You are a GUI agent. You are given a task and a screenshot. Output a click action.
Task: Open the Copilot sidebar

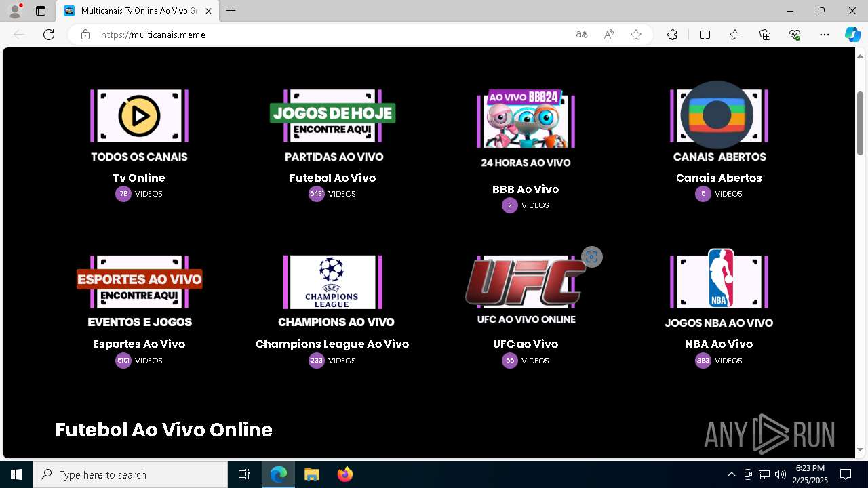852,35
